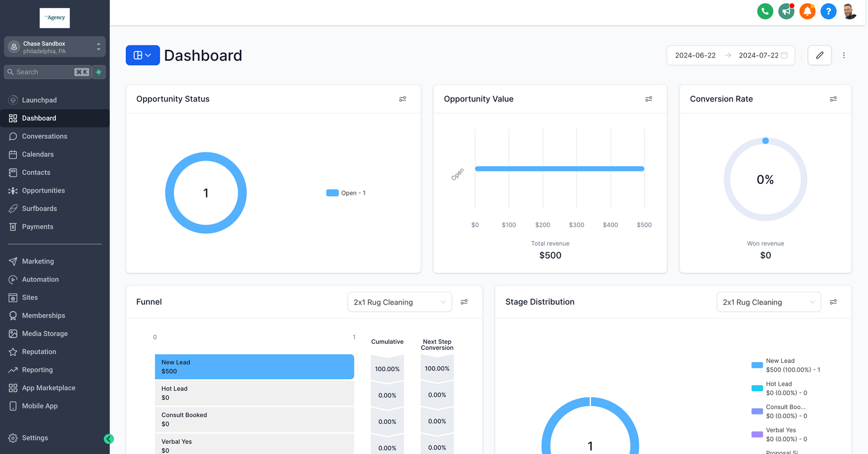Open the megaphone announcements icon
Screen dimensions: 868x454
point(786,11)
